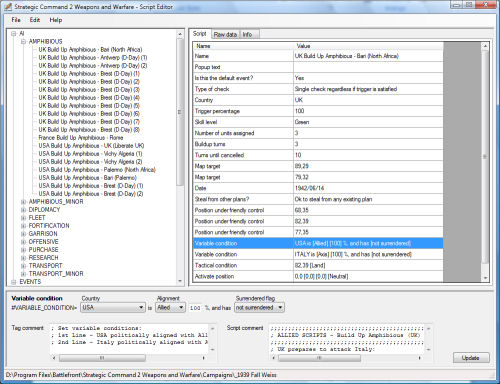
Task: Open the Alignment dropdown showing Allied
Action: (x=170, y=307)
